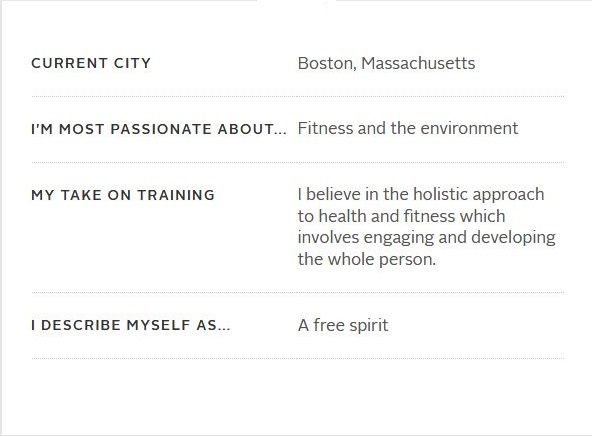This screenshot has height=436, width=592.
Task: Select the Boston, Massachusetts text
Action: 386,63
